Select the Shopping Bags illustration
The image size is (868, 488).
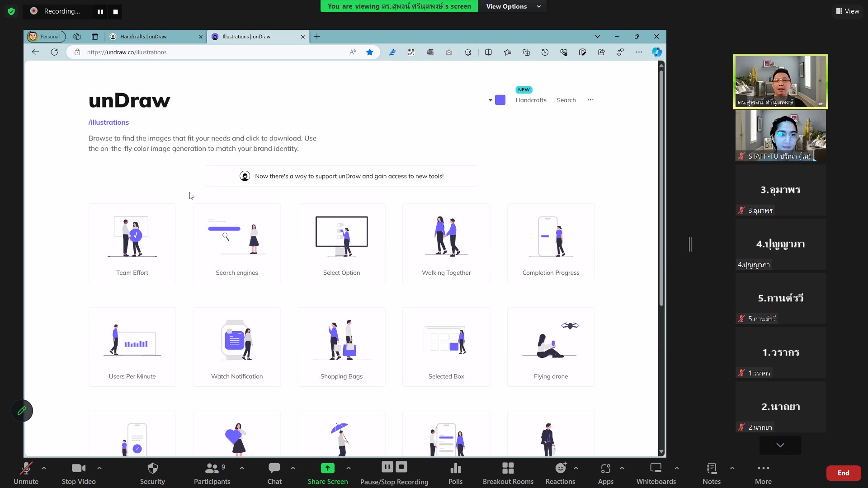click(341, 347)
